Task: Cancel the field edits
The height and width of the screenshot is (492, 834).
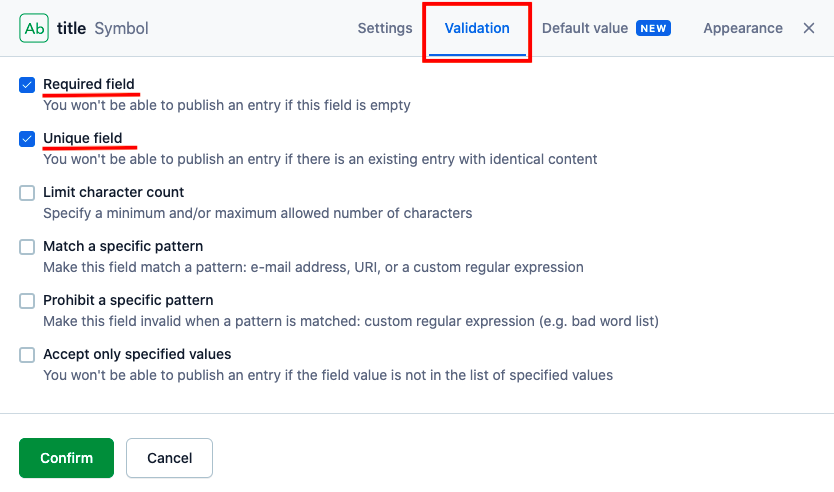Action: coord(169,458)
